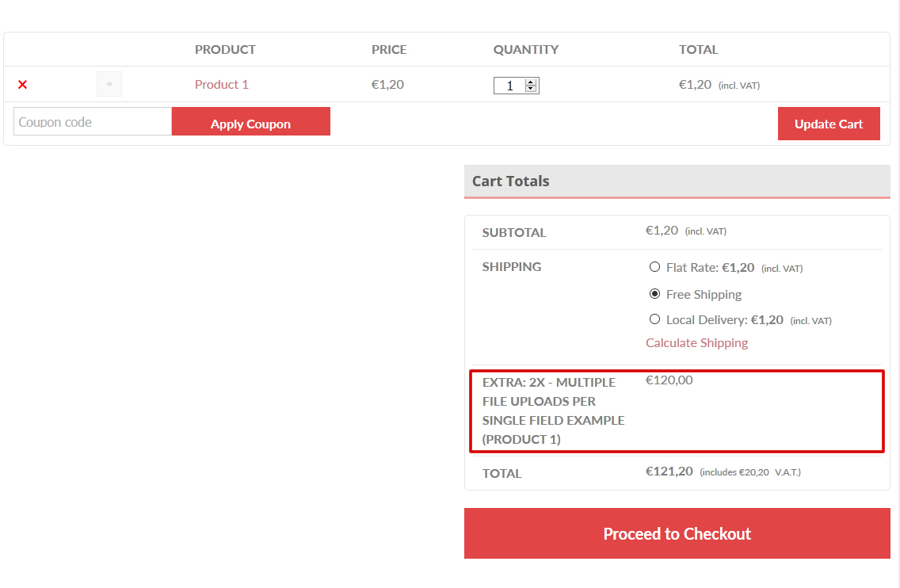Open the Calculate Shipping link
Image resolution: width=900 pixels, height=588 pixels.
pyautogui.click(x=696, y=343)
